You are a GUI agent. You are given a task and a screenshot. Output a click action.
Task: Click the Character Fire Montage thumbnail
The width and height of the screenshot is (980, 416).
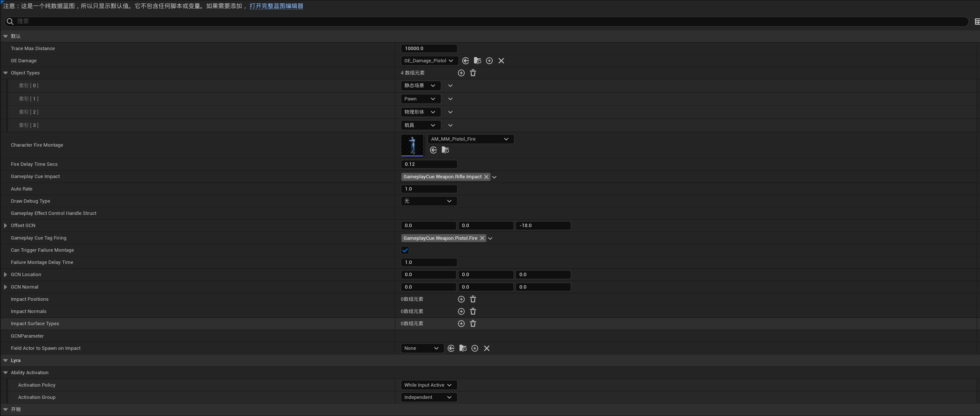click(x=412, y=145)
